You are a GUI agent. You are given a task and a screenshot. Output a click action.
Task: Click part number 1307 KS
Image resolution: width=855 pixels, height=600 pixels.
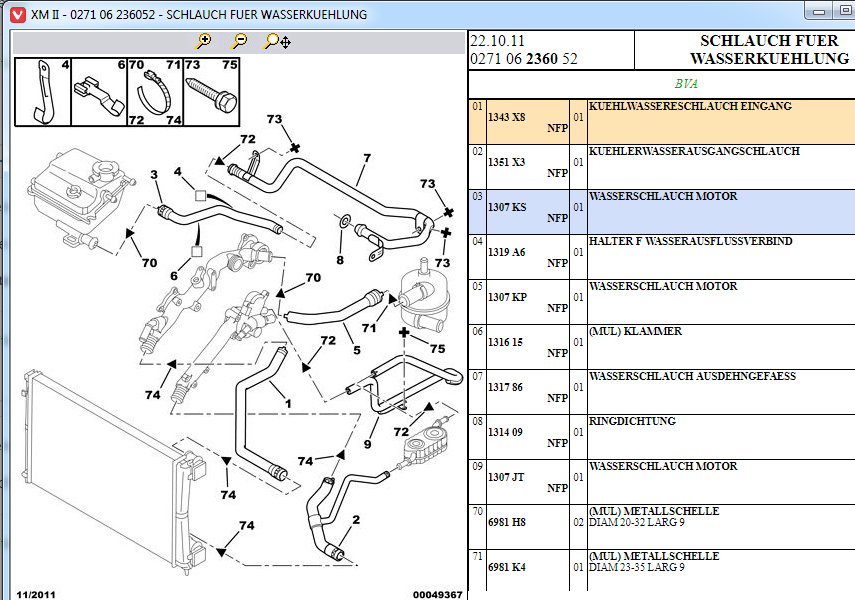pyautogui.click(x=507, y=207)
